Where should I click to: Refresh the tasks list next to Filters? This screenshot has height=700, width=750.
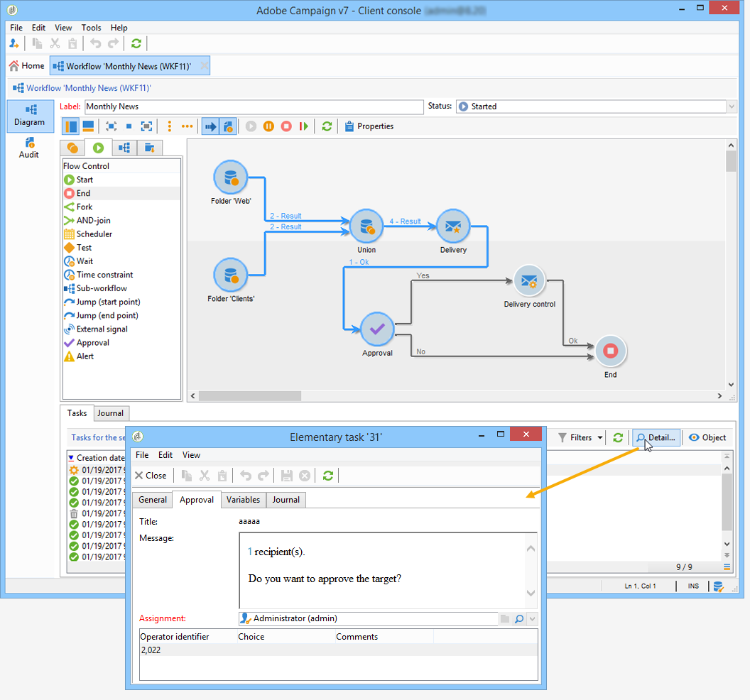[x=618, y=437]
